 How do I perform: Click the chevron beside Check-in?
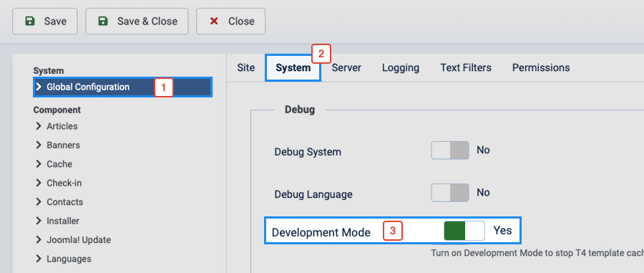pos(39,183)
